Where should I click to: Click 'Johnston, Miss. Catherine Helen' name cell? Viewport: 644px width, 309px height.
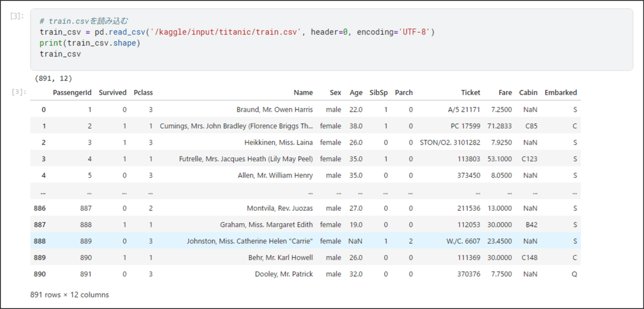[250, 241]
